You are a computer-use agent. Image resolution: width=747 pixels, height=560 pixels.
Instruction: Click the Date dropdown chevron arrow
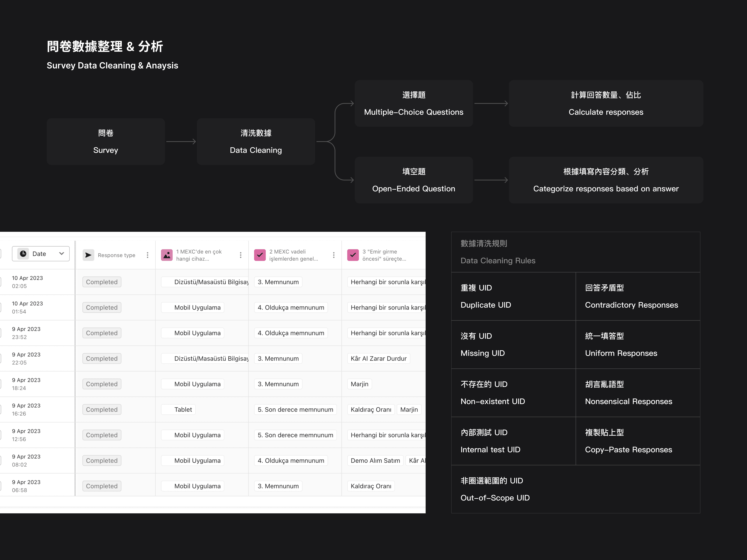pyautogui.click(x=61, y=254)
